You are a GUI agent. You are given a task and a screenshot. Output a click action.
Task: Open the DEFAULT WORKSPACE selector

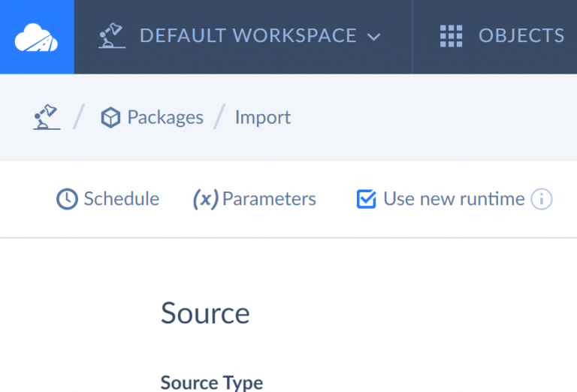pyautogui.click(x=248, y=36)
